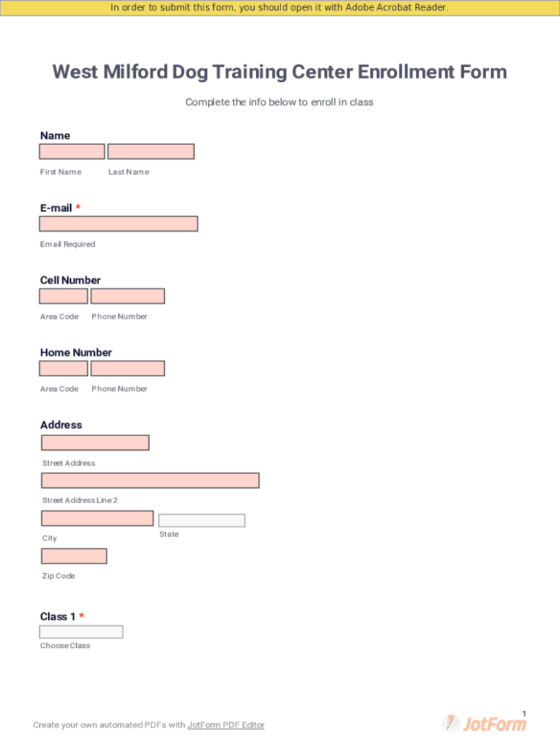Select the E-mail input field

119,224
